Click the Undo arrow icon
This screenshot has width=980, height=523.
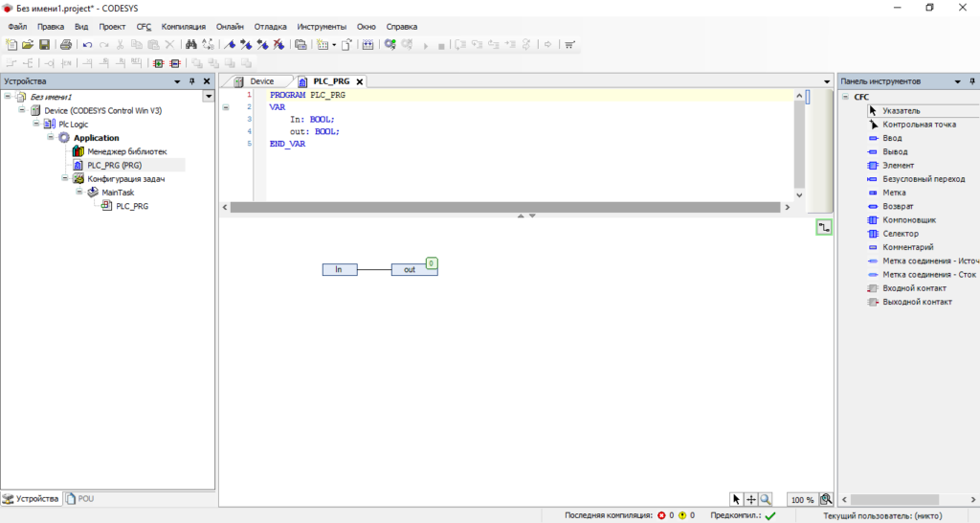click(x=87, y=45)
